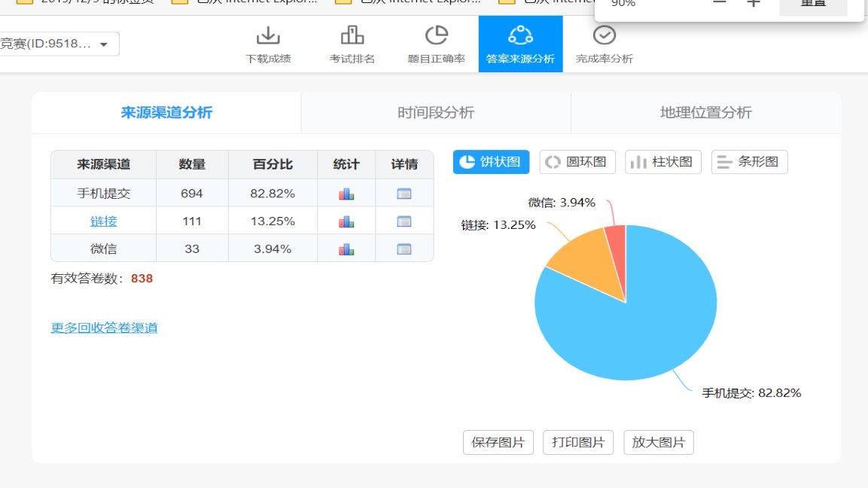Switch chart type to 饼状图
868x488 pixels.
point(492,162)
